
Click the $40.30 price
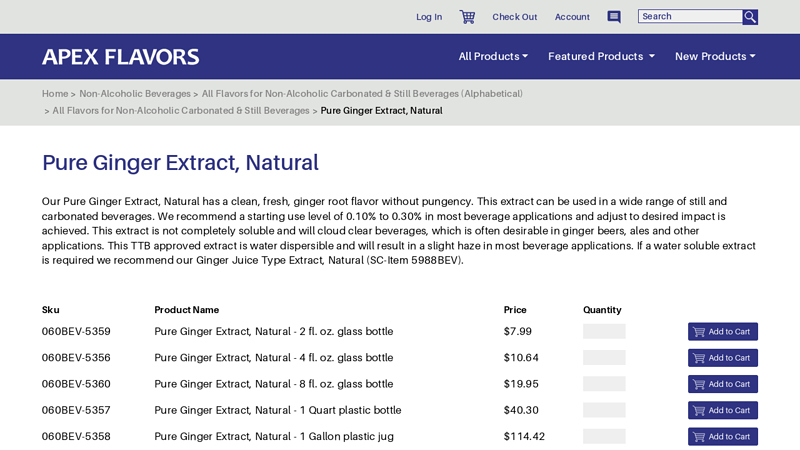(521, 410)
